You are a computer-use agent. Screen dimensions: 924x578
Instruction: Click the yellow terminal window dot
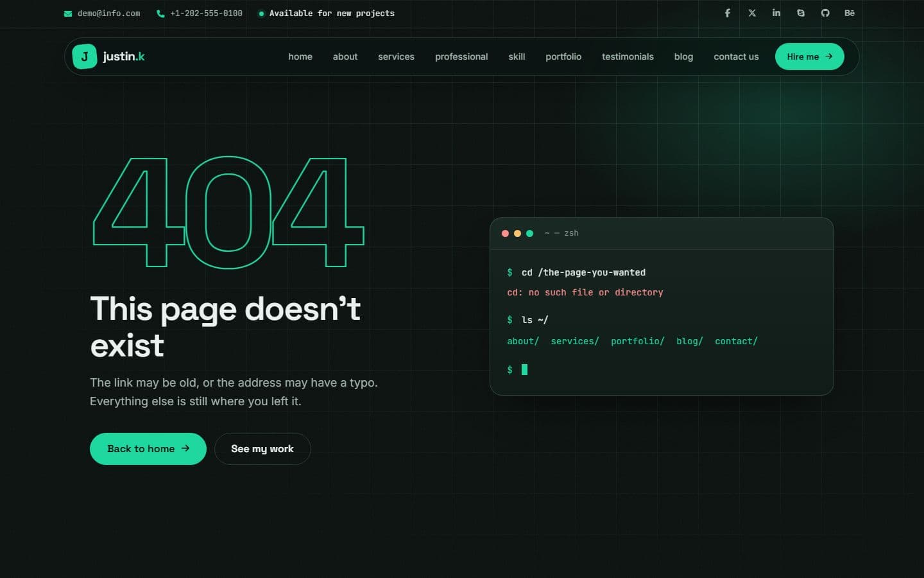517,234
